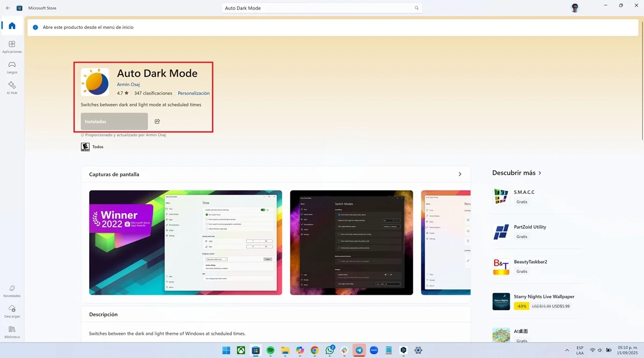Click the 4.7 star rating
The image size is (644, 358).
tap(123, 93)
